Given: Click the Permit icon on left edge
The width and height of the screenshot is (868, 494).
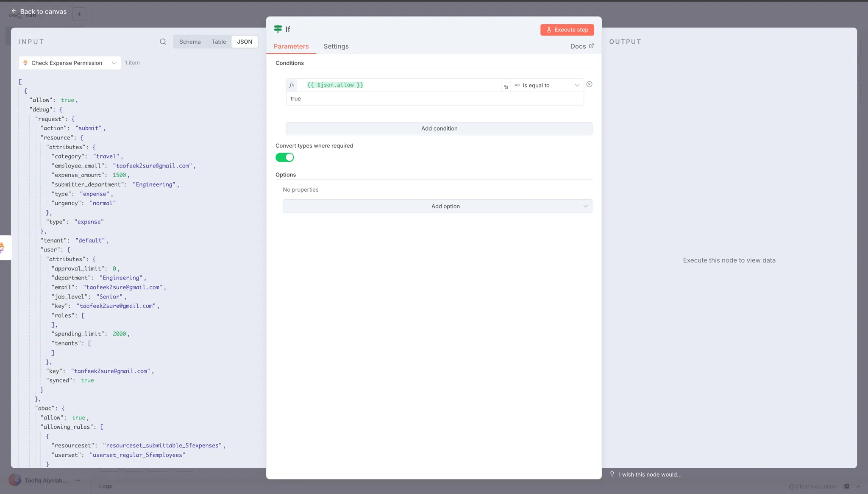Looking at the screenshot, I should (x=2, y=247).
